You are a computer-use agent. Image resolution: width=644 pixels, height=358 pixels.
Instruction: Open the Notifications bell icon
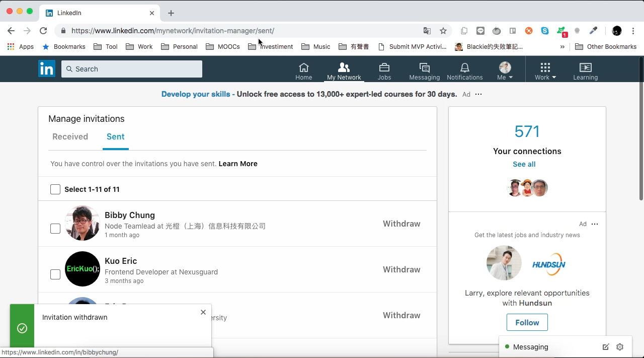point(465,71)
